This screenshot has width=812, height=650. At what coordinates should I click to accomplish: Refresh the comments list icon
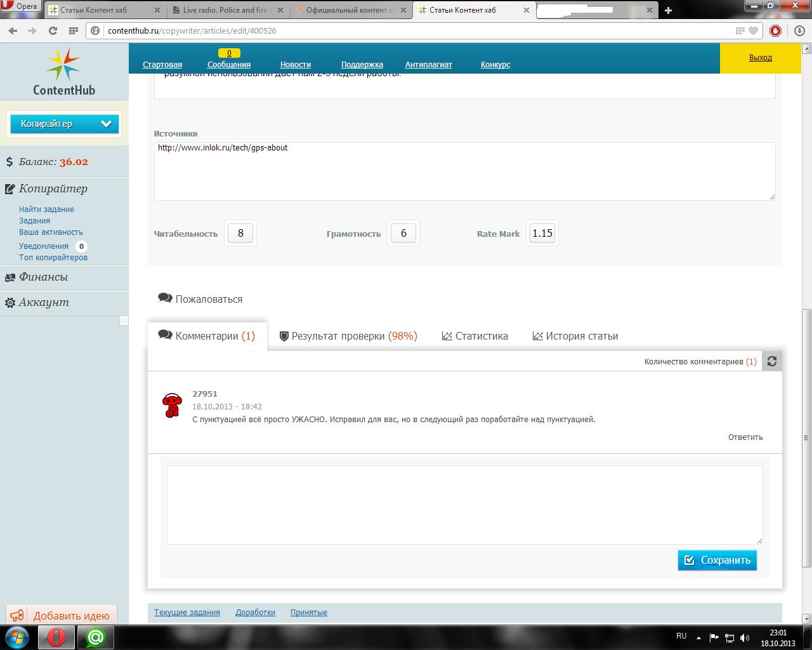point(772,361)
